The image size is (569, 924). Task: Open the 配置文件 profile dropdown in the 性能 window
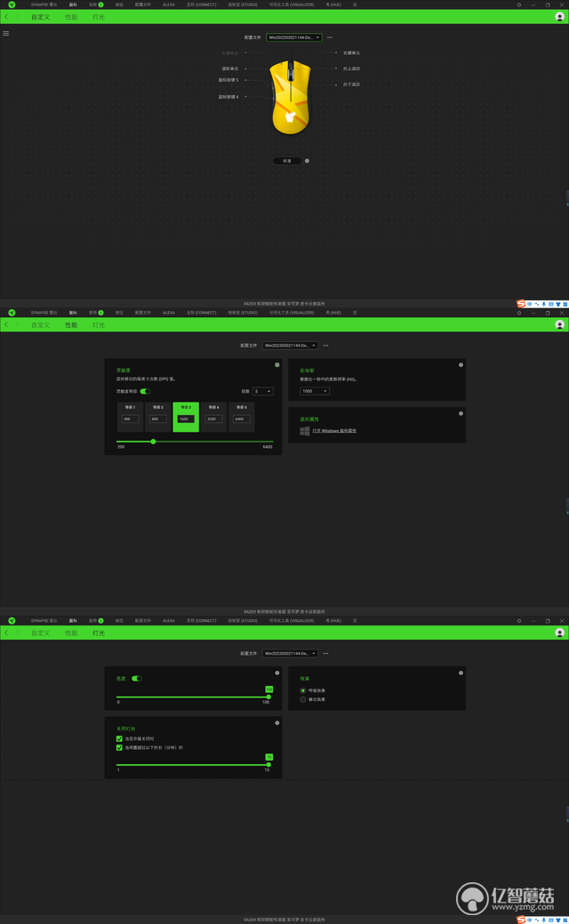290,346
